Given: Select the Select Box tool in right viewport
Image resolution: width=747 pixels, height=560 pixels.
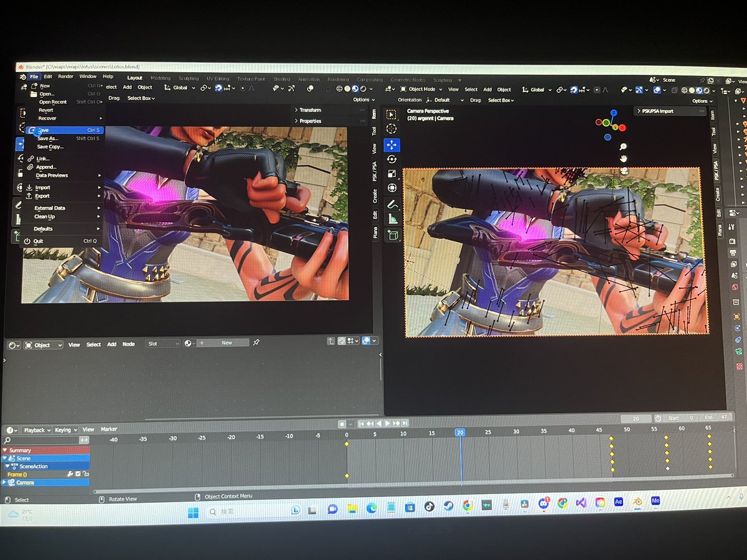Looking at the screenshot, I should pos(392,114).
